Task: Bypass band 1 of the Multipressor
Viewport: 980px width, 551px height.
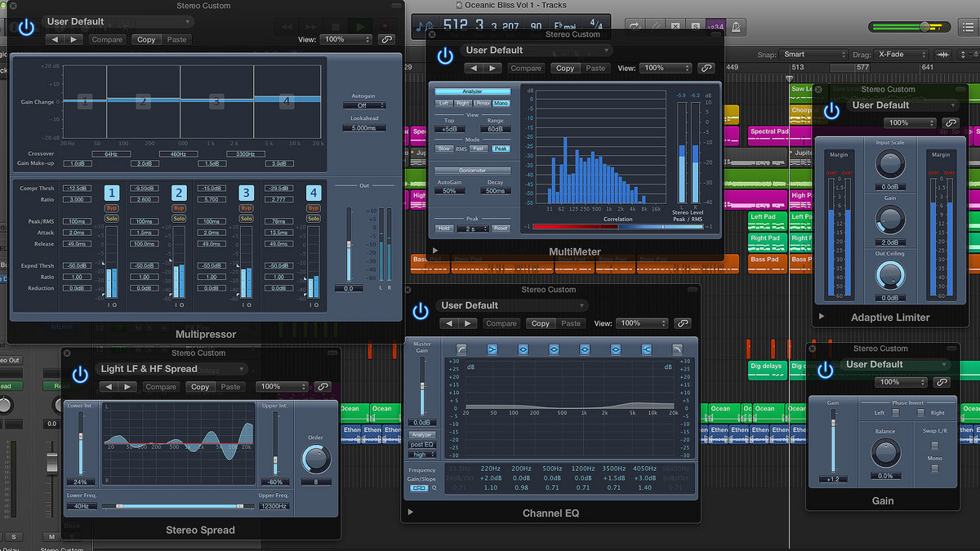Action: [112, 208]
